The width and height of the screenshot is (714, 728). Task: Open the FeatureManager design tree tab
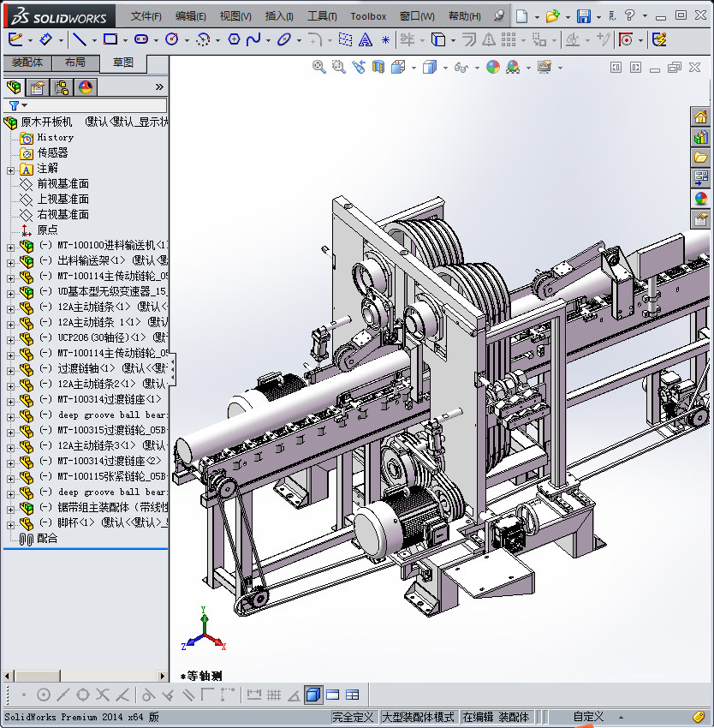(14, 87)
